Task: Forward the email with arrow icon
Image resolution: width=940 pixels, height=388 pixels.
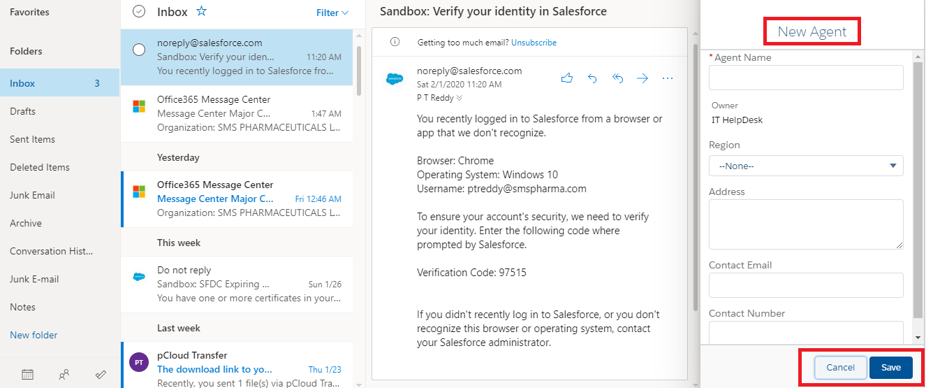Action: coord(643,78)
